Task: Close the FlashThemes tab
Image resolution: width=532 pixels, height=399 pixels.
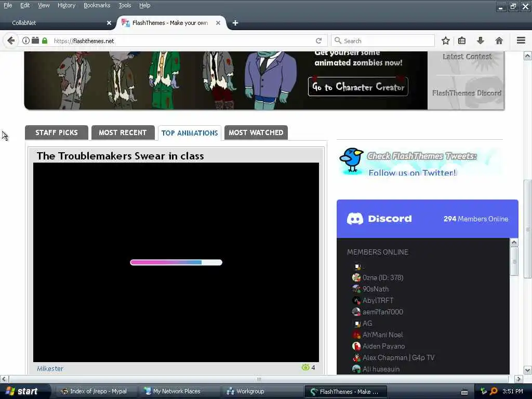Action: point(218,23)
